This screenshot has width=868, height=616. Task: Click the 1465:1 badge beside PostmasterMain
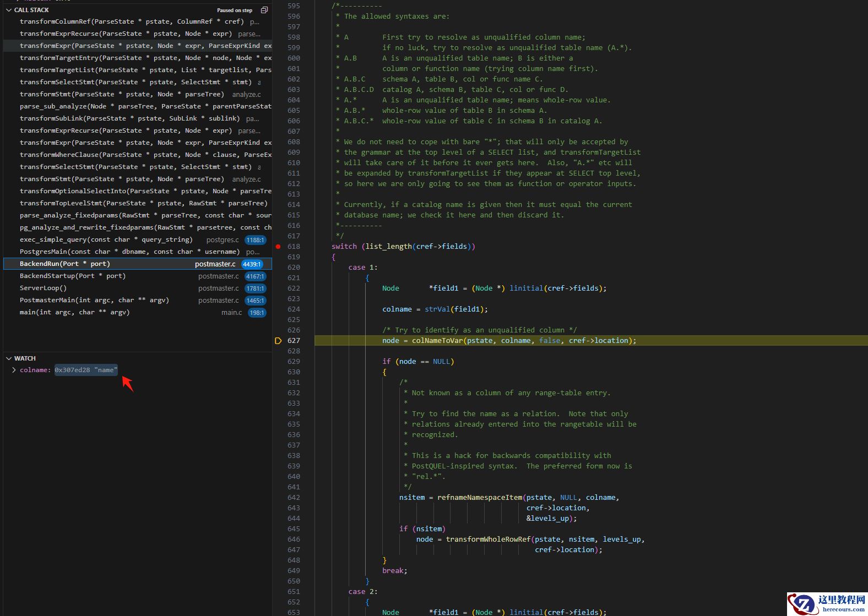(x=255, y=301)
